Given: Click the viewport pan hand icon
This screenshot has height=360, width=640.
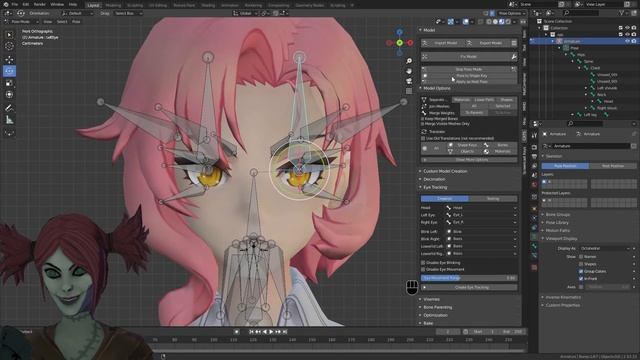Looking at the screenshot, I should coord(409,71).
